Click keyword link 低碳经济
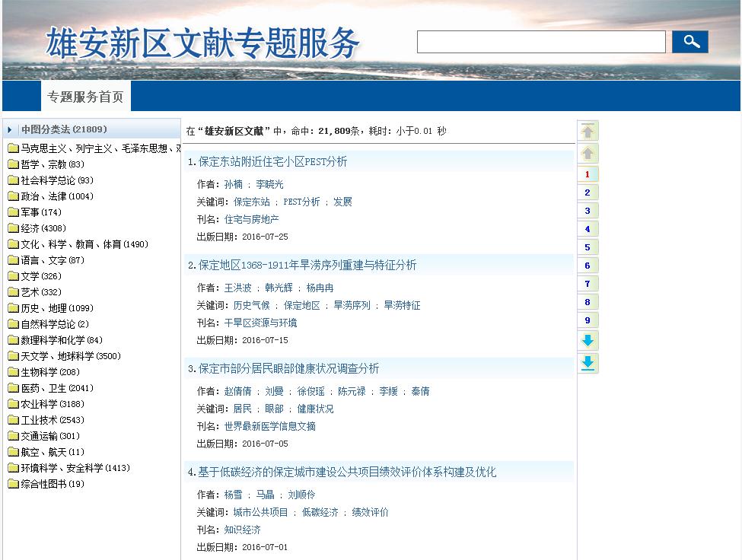 (320, 512)
